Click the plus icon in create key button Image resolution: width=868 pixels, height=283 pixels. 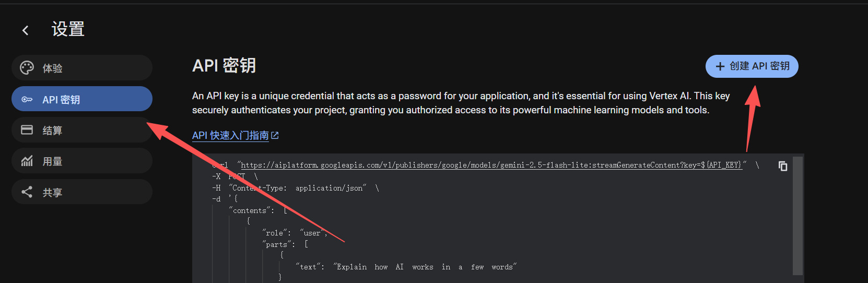pyautogui.click(x=720, y=66)
